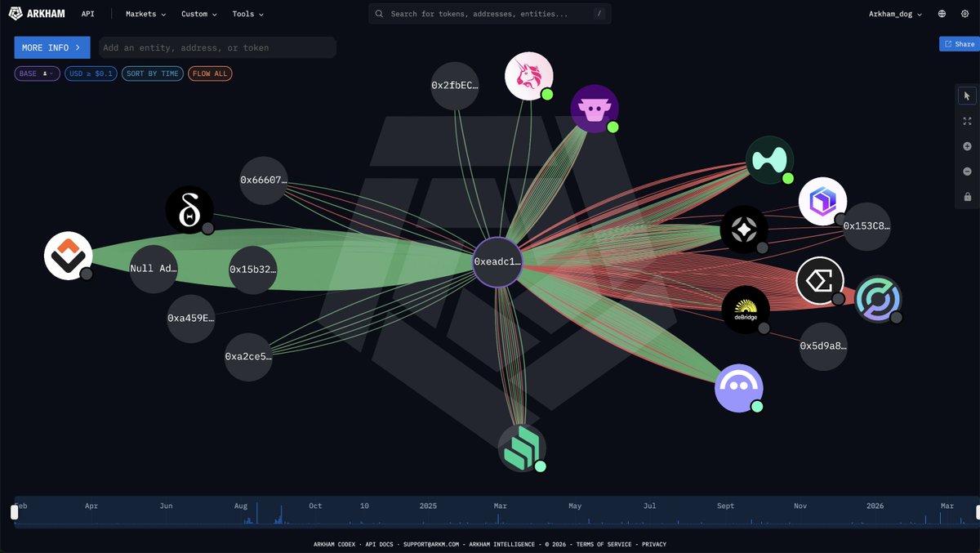980x553 pixels.
Task: Select the 0x5d9a8 address node
Action: (x=823, y=346)
